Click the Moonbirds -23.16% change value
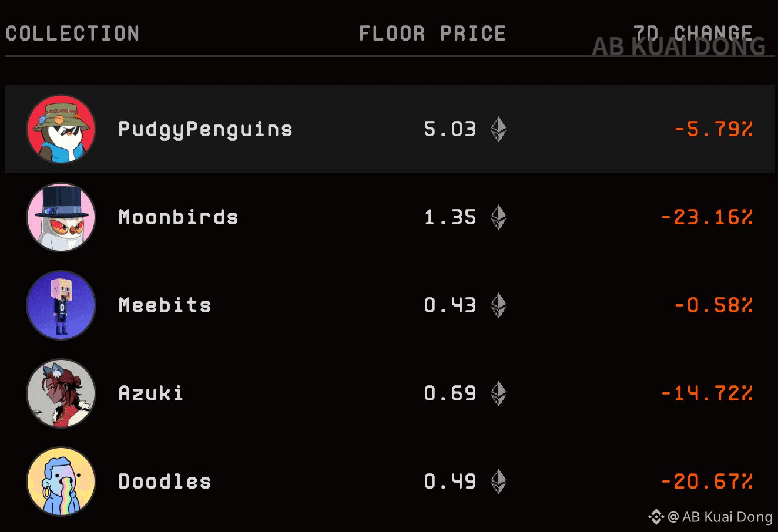 click(x=707, y=217)
